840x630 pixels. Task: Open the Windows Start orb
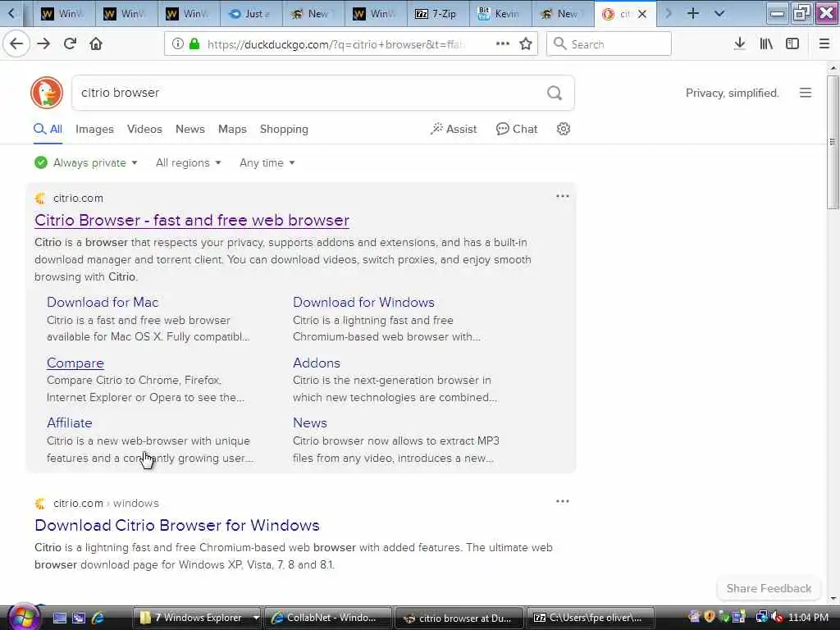[x=22, y=617]
